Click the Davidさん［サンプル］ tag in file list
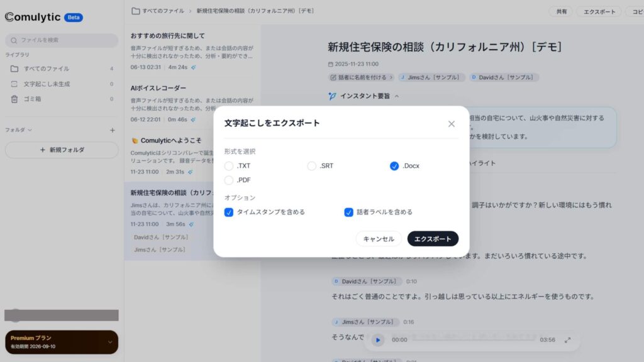Viewport: 644px width, 362px height. (161, 237)
